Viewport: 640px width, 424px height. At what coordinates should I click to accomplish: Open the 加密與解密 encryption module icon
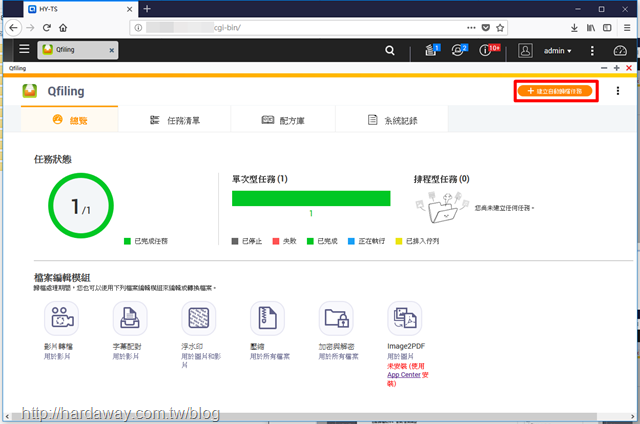336,318
